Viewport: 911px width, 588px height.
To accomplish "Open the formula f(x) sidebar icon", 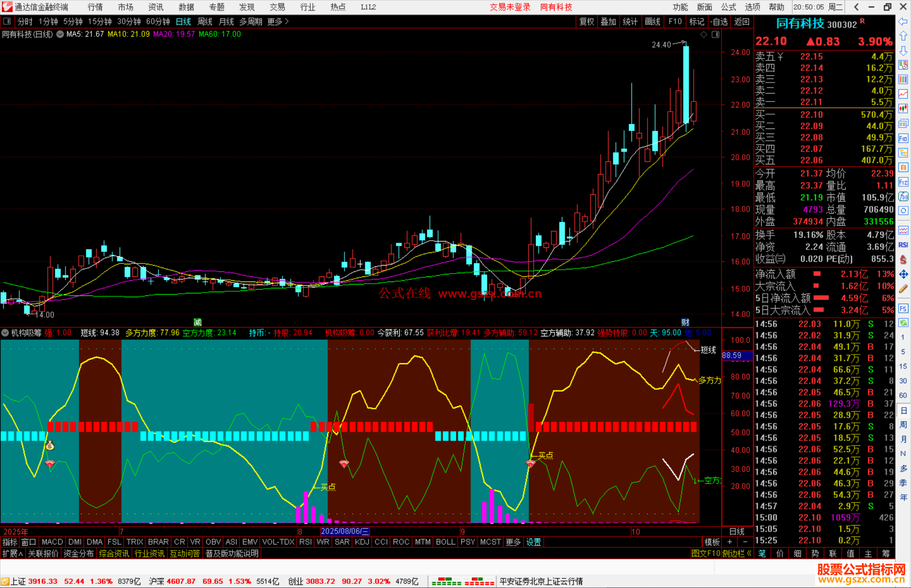I will (x=903, y=196).
